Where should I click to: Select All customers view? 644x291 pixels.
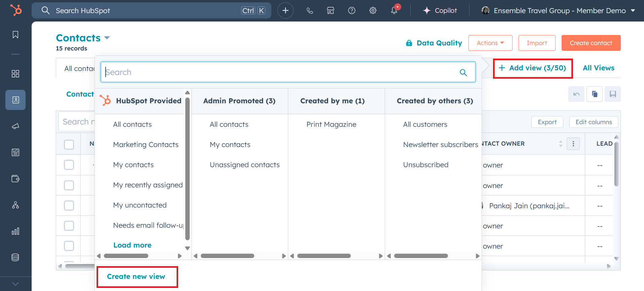pyautogui.click(x=425, y=124)
